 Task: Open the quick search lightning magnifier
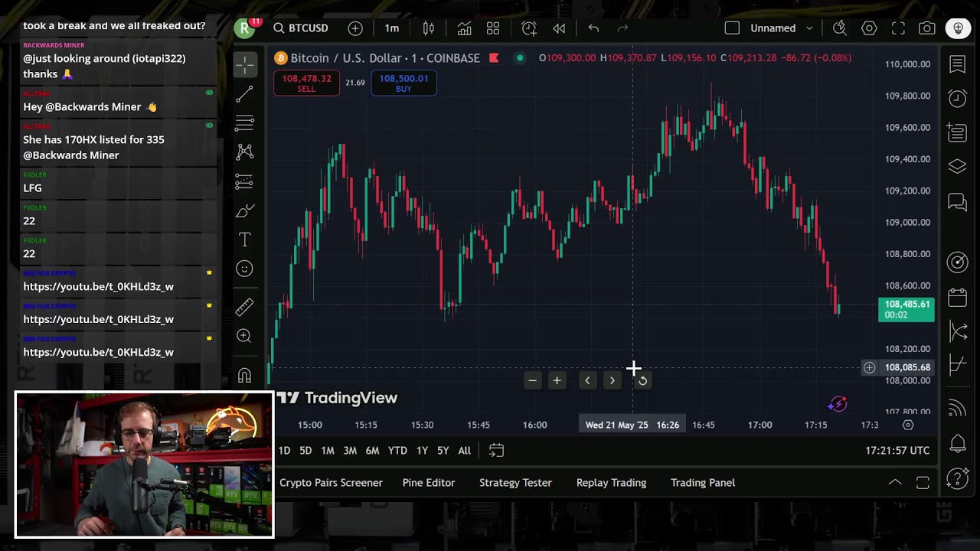tap(840, 28)
